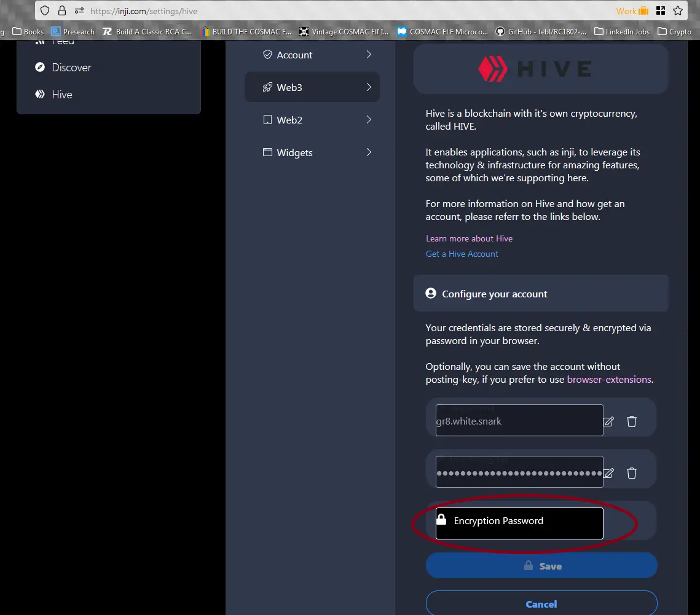Open Build A Classic RCA bookmark
The width and height of the screenshot is (700, 615).
(147, 32)
